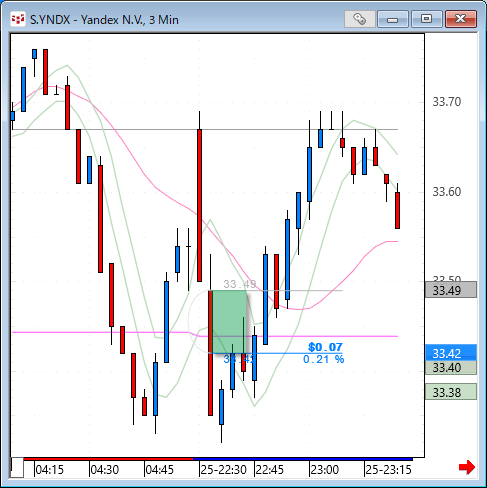
Task: Click the window title S.YNDX - Yandex N.V., 3 Min
Action: tap(104, 20)
